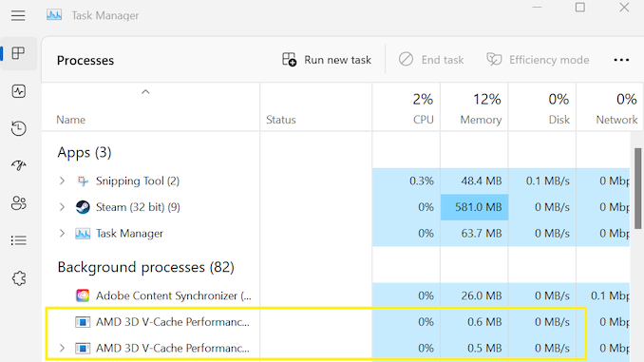The image size is (644, 362).
Task: Open the hamburger navigation menu
Action: [x=18, y=15]
